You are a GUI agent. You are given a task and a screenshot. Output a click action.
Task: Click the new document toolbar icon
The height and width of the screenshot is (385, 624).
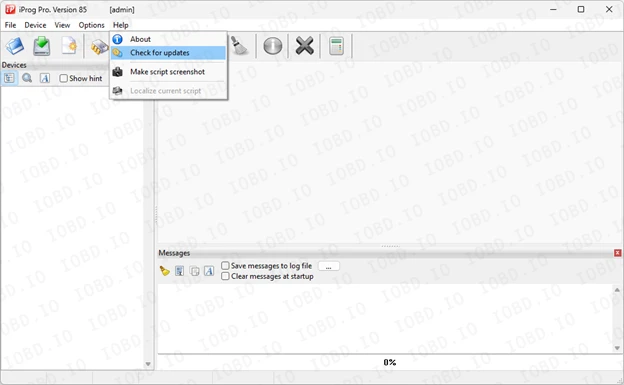(69, 46)
